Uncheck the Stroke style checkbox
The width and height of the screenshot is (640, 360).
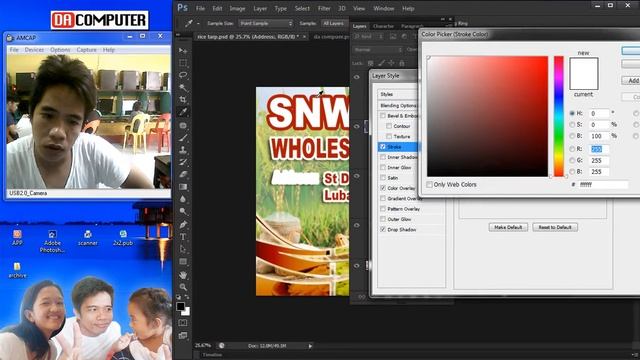click(382, 147)
